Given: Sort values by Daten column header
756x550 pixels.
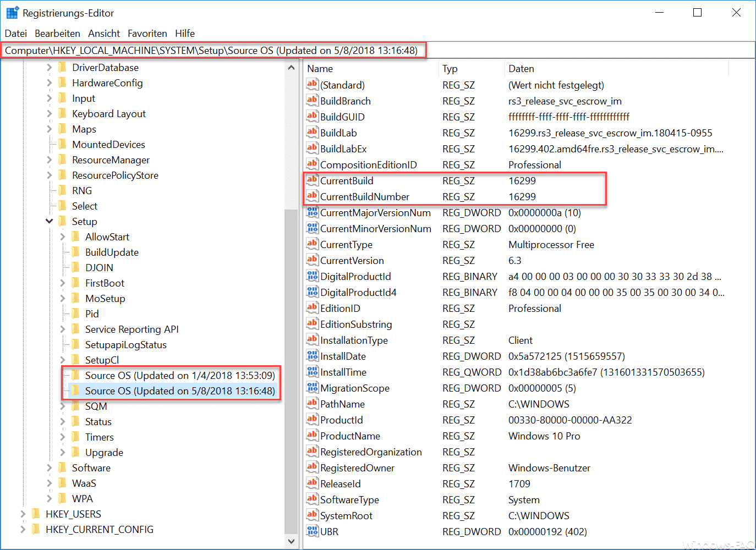Looking at the screenshot, I should pos(616,69).
